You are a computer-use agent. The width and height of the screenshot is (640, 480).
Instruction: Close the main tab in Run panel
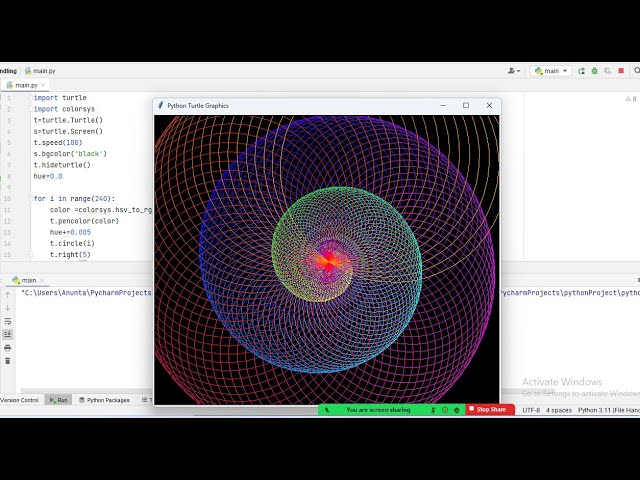coord(42,280)
